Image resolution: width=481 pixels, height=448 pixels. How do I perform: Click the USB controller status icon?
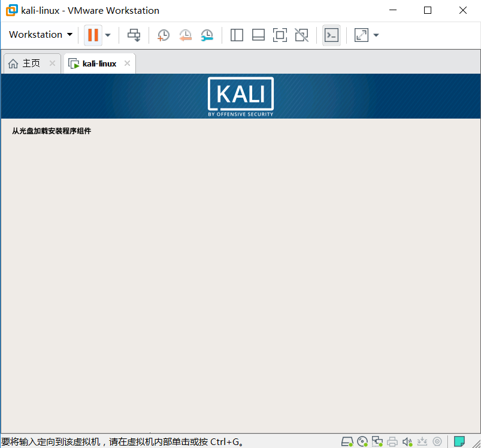tap(422, 441)
